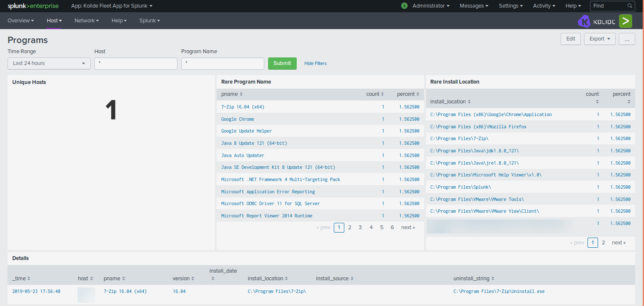Sort Rare Install Location by install_location
The height and width of the screenshot is (306, 644).
click(x=451, y=102)
